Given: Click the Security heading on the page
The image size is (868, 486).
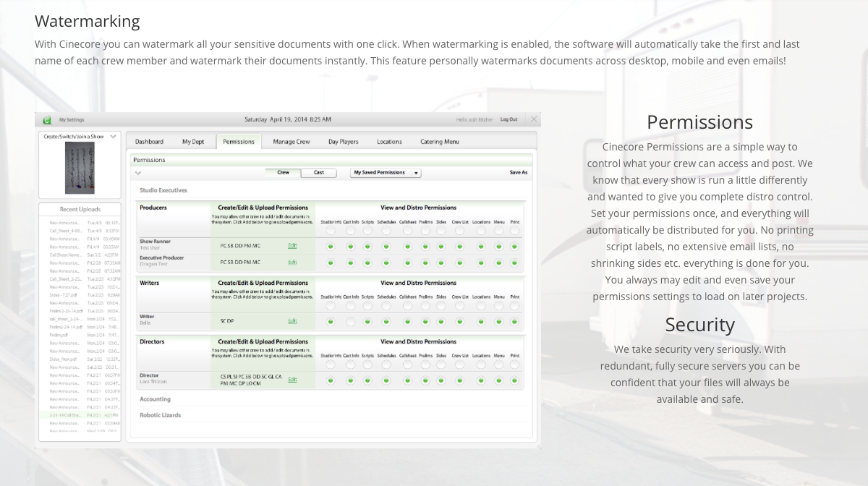Looking at the screenshot, I should pos(699,325).
